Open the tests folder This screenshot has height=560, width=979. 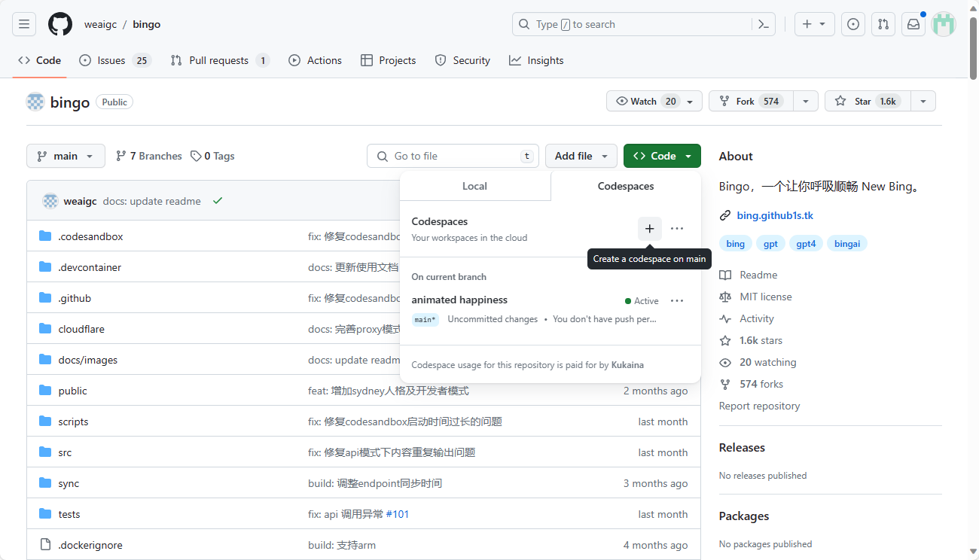tap(69, 514)
